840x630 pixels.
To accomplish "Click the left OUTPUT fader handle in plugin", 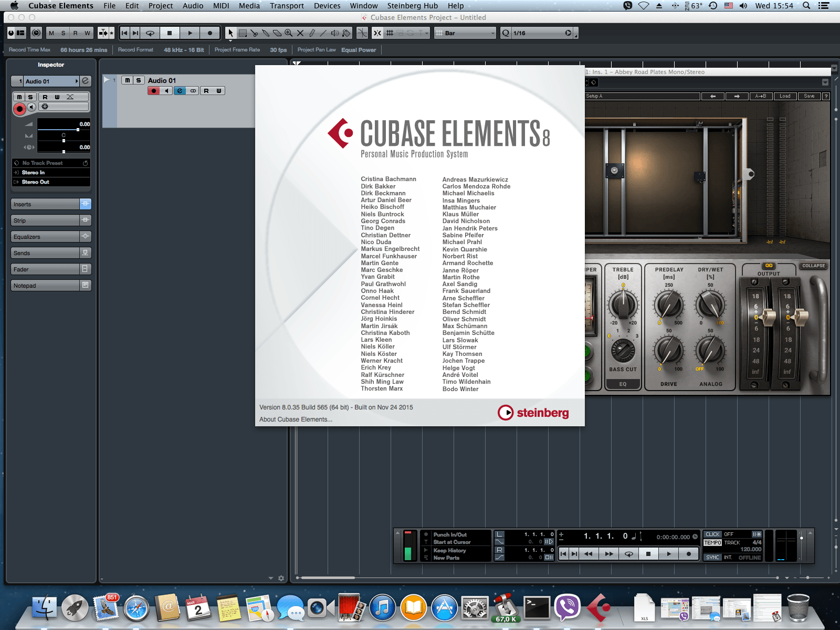I will click(x=768, y=317).
